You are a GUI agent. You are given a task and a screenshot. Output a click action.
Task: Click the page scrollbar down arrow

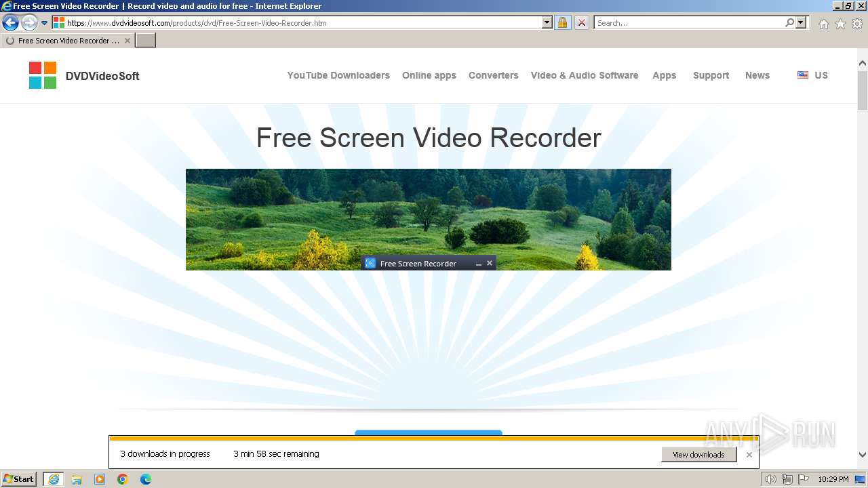click(x=863, y=455)
